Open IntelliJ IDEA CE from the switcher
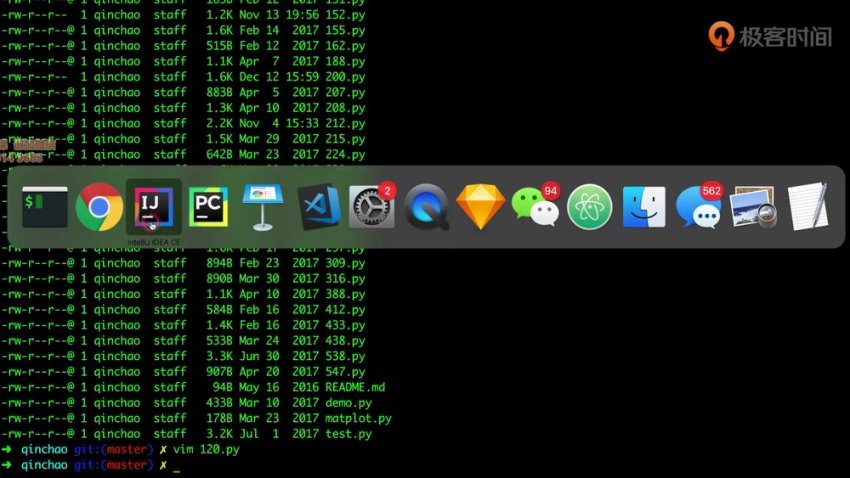 (153, 207)
